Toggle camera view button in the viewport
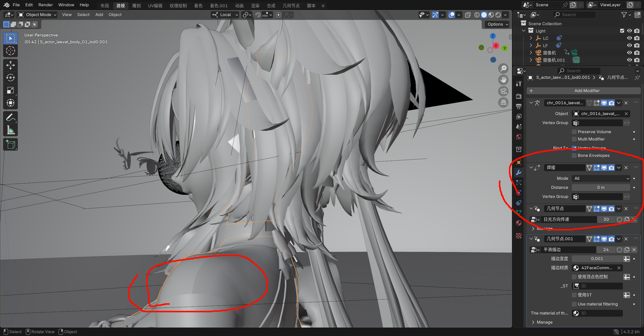Image resolution: width=644 pixels, height=336 pixels. [x=503, y=91]
